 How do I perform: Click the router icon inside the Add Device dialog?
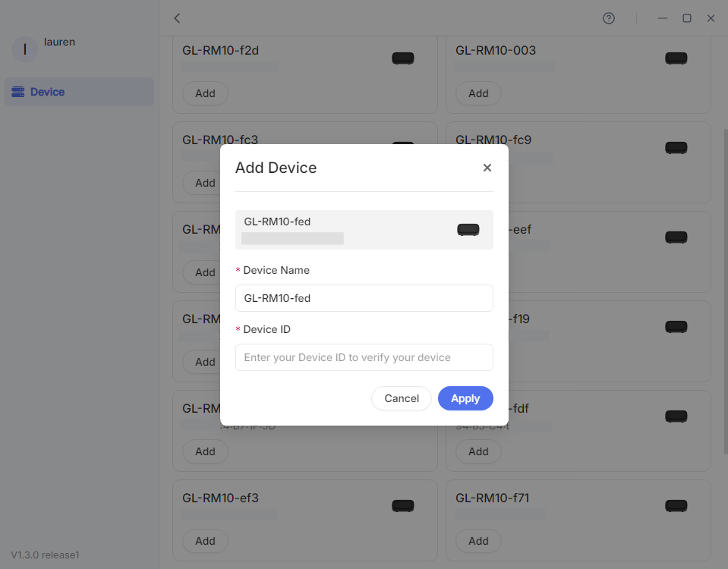tap(468, 229)
